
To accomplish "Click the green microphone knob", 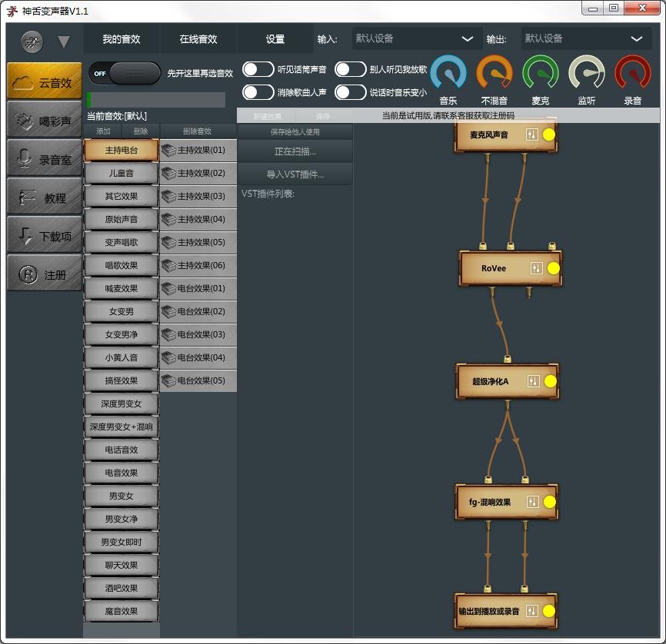I will pyautogui.click(x=541, y=75).
